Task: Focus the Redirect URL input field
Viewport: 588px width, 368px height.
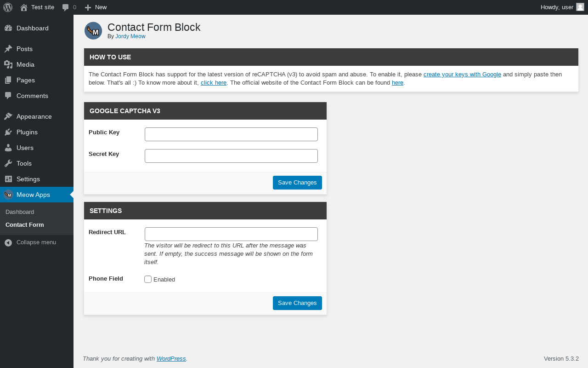Action: pyautogui.click(x=231, y=234)
